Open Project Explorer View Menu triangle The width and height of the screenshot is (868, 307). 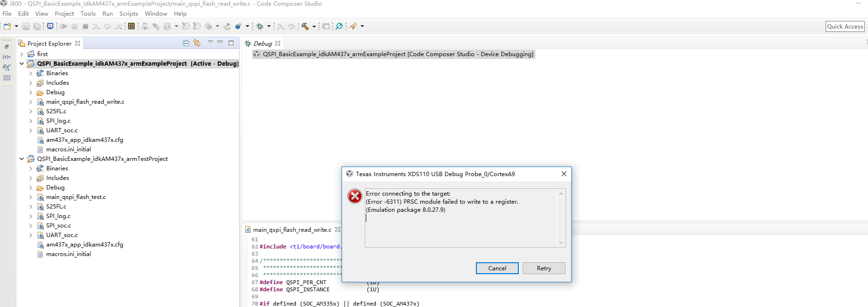211,42
